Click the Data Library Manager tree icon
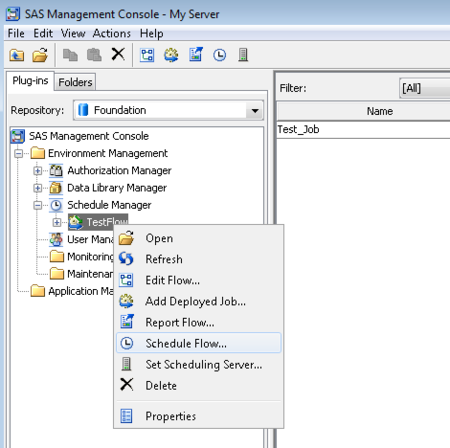This screenshot has width=450, height=448. pyautogui.click(x=56, y=188)
